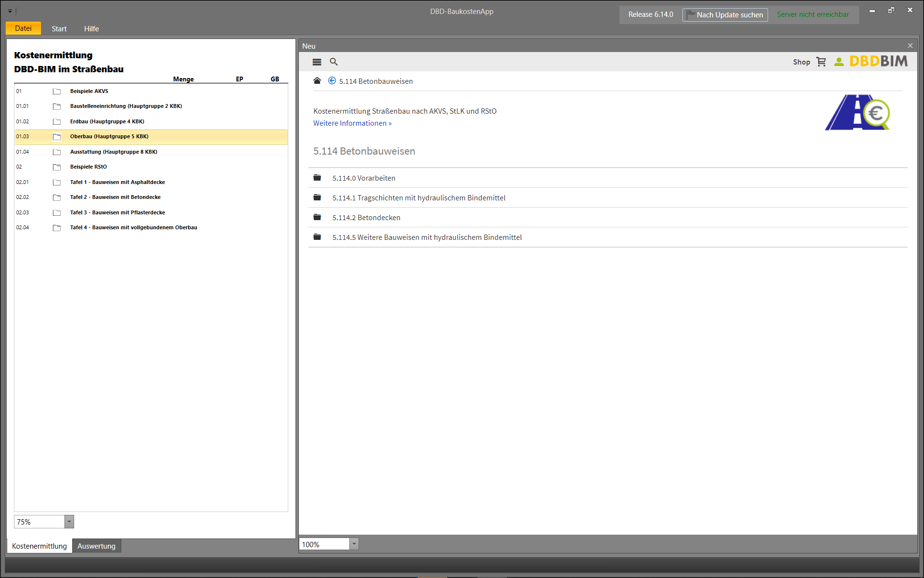Switch to the Auswertung tab
Viewport: 924px width, 578px height.
coord(96,546)
